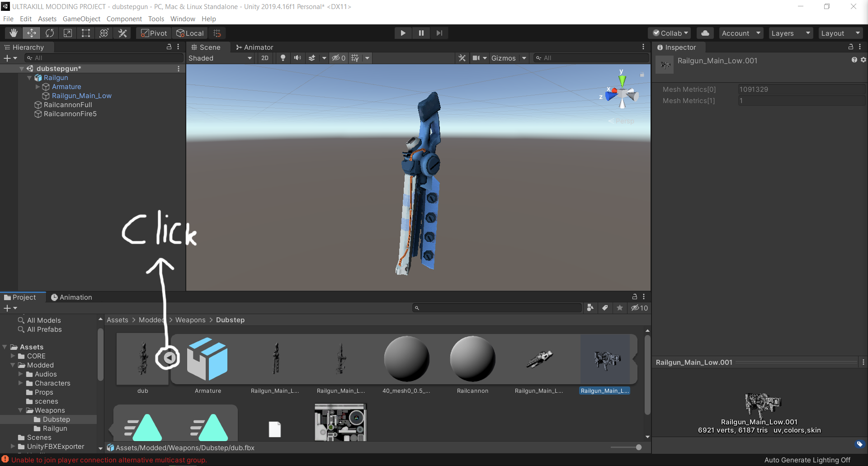Toggle hidden objects visibility in Scene view
The image size is (868, 466).
click(339, 58)
